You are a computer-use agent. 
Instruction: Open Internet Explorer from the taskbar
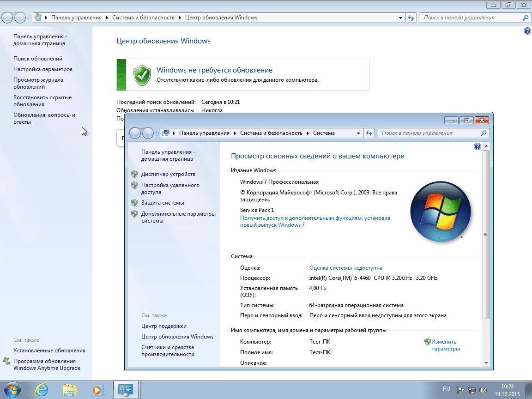[42, 390]
